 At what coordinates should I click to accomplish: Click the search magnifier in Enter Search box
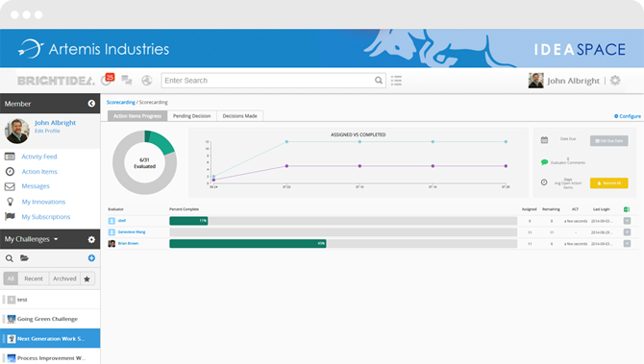click(379, 81)
